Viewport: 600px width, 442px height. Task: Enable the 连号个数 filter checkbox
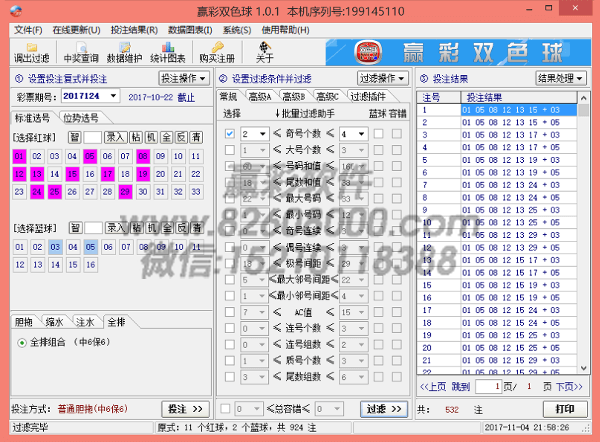230,328
